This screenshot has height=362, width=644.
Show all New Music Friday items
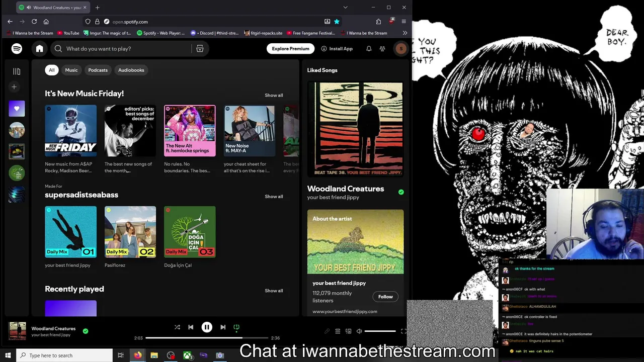point(274,96)
